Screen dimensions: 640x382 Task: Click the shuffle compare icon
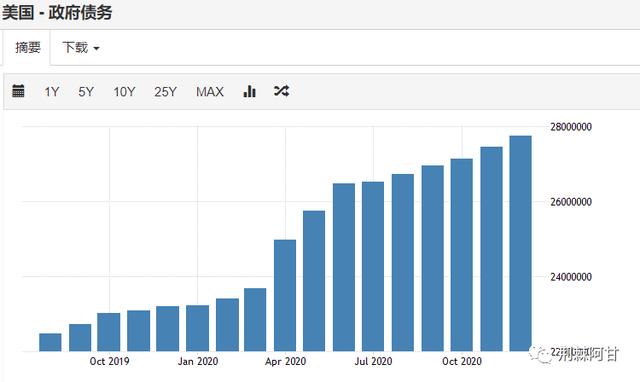tap(281, 91)
